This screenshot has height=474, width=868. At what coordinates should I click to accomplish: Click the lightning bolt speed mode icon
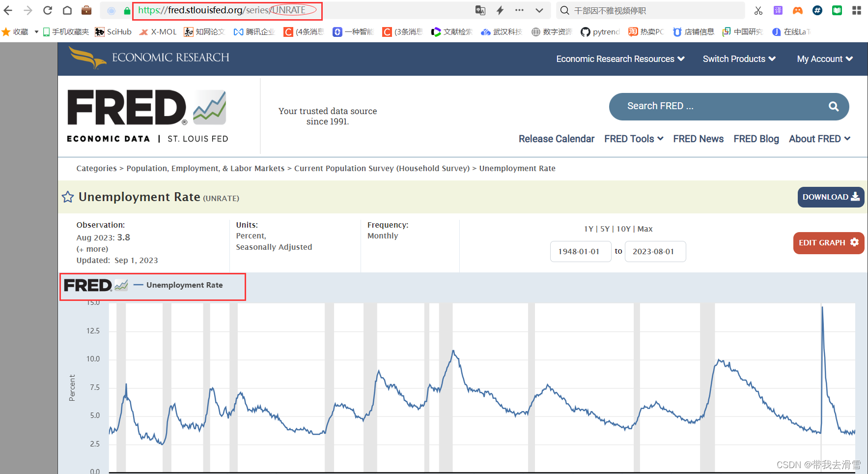coord(500,10)
